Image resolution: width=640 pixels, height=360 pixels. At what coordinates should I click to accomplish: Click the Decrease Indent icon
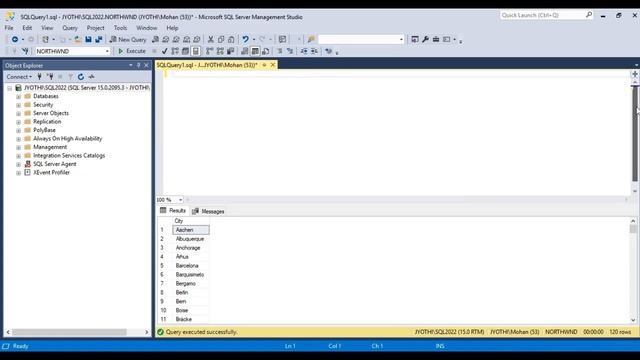[x=304, y=51]
